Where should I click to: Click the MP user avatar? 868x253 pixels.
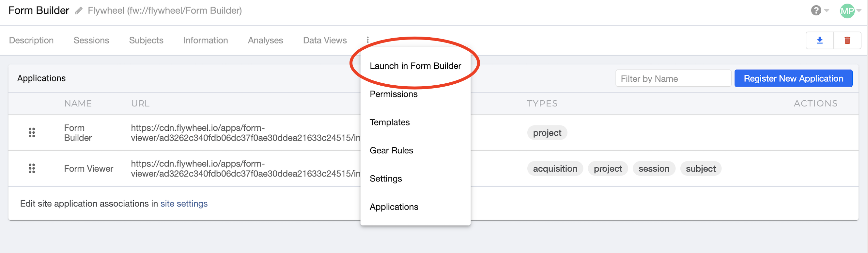[847, 11]
